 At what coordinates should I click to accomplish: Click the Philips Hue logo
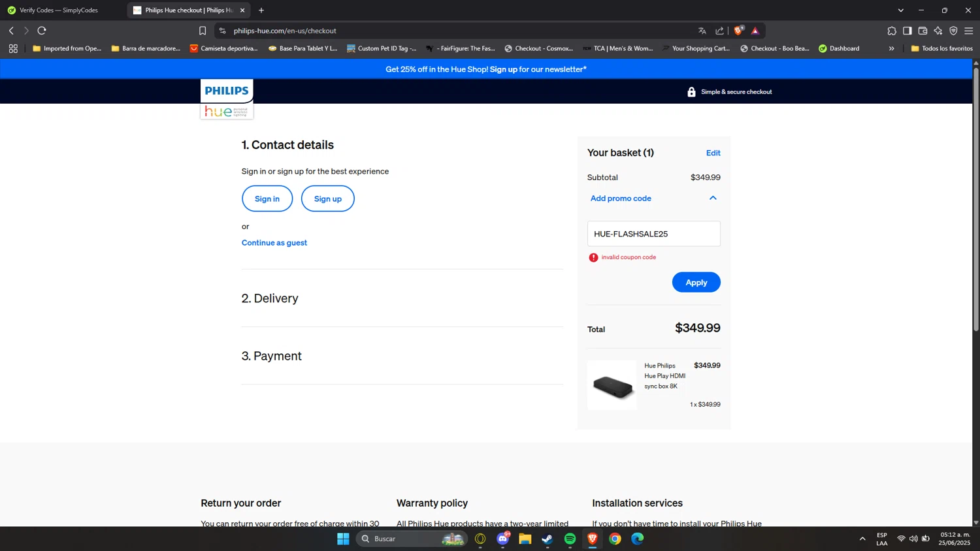227,99
